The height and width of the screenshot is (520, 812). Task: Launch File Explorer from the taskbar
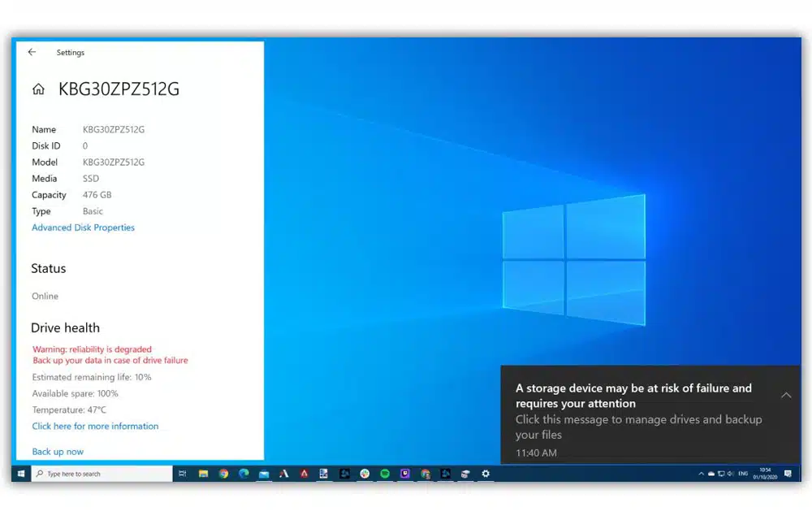203,474
